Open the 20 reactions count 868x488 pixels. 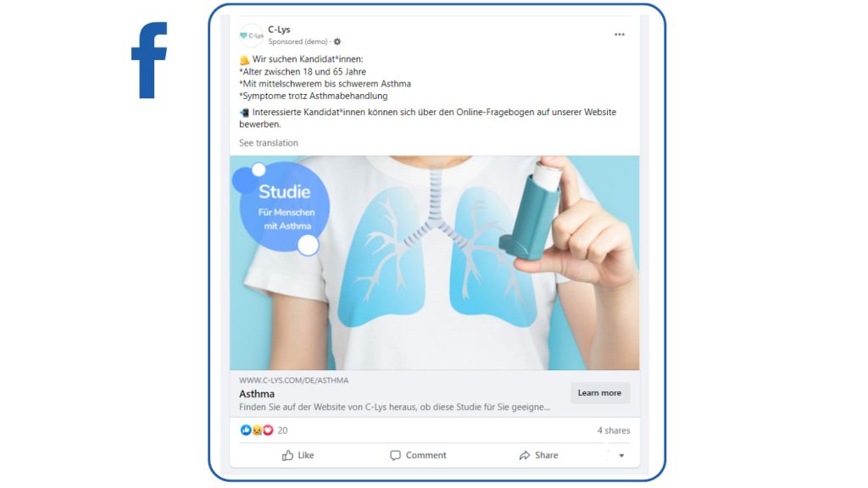[282, 430]
